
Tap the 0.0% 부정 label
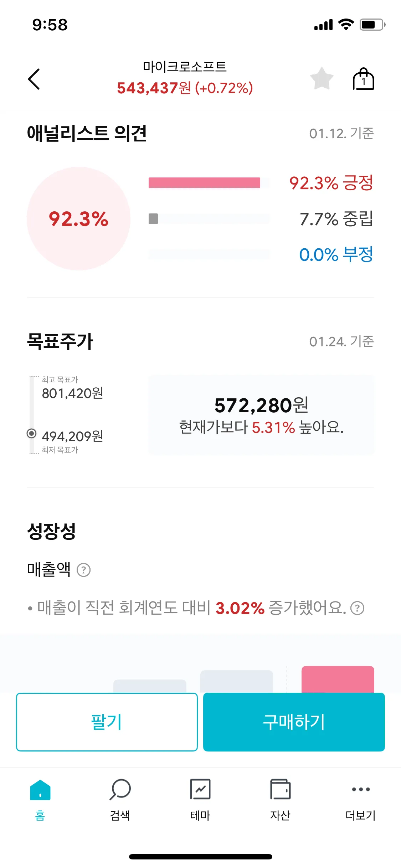[336, 254]
